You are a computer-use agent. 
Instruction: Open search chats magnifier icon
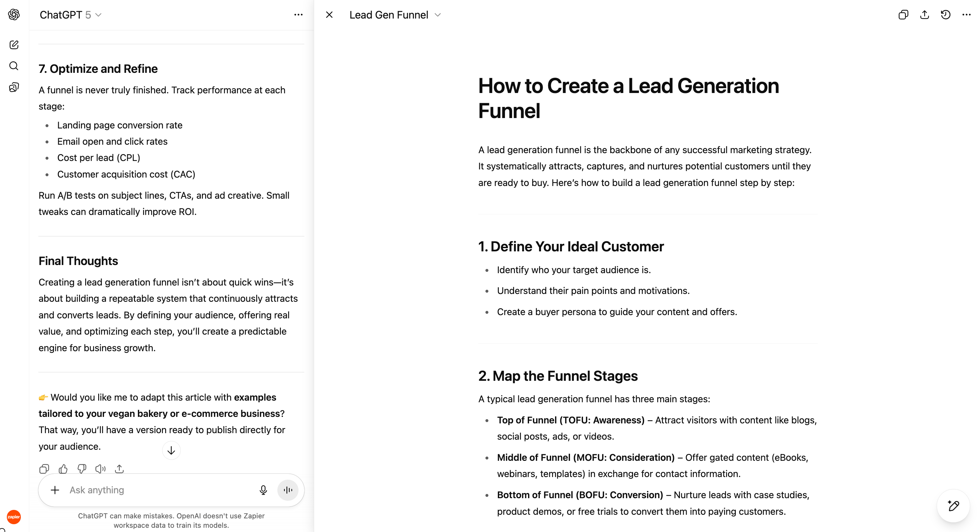[x=14, y=66]
